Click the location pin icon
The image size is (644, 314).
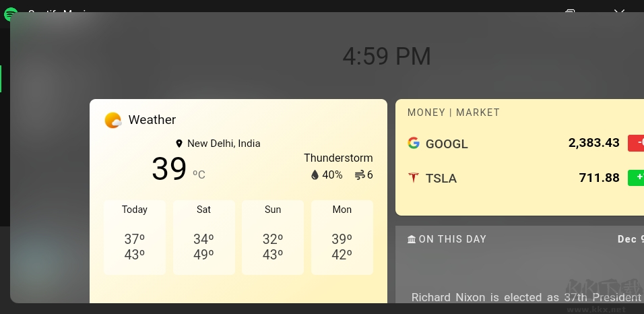(x=179, y=144)
